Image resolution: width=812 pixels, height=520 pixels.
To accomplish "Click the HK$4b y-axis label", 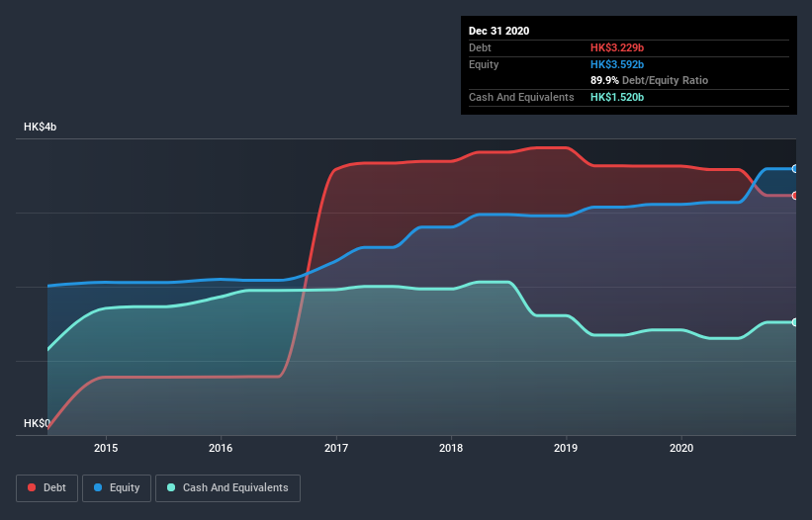I will (40, 128).
